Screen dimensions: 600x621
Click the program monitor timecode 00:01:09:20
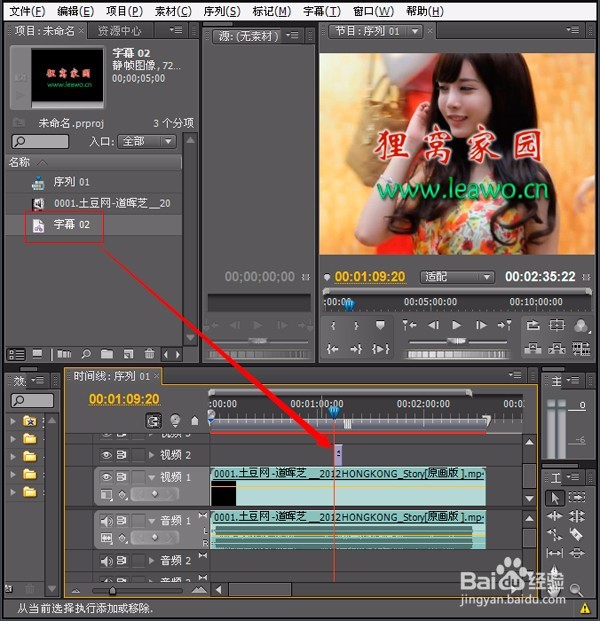pyautogui.click(x=370, y=276)
